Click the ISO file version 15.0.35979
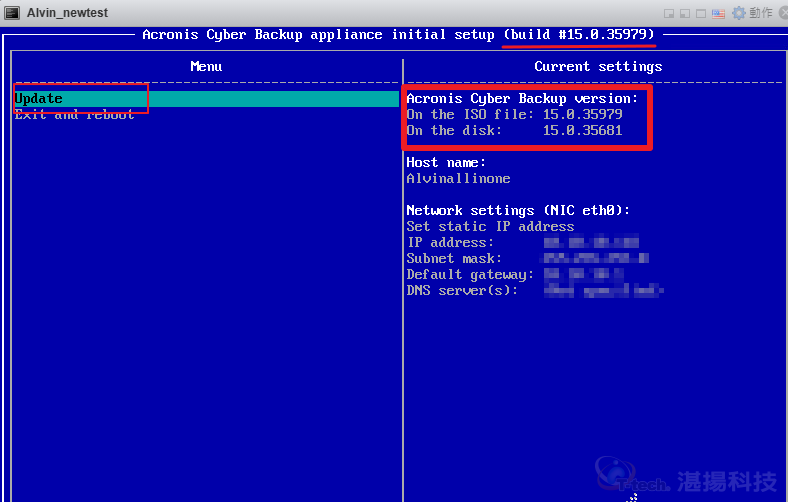Viewport: 788px width, 502px height. [x=582, y=115]
